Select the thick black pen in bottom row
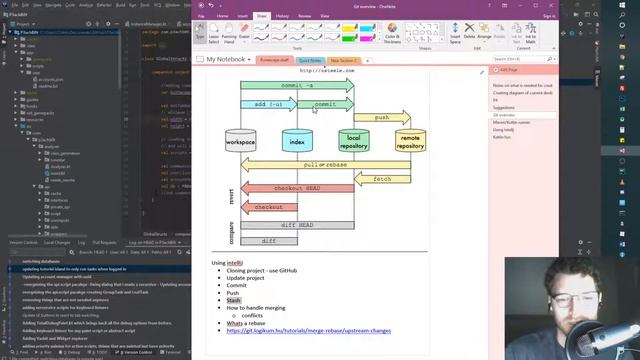The width and height of the screenshot is (640, 360). point(261,38)
